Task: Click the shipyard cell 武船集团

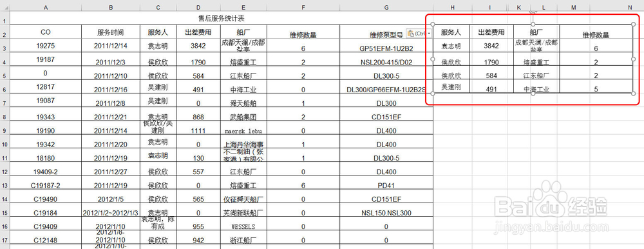Action: (243, 114)
